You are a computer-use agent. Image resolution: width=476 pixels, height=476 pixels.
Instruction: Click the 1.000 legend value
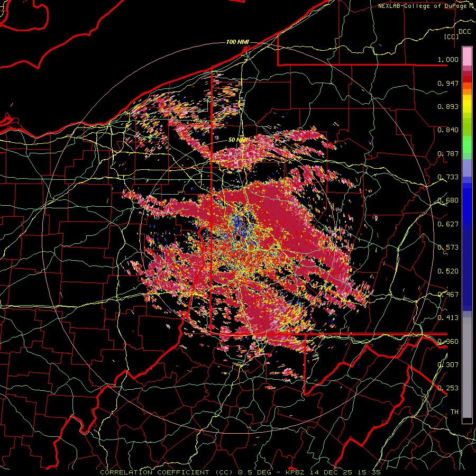448,59
